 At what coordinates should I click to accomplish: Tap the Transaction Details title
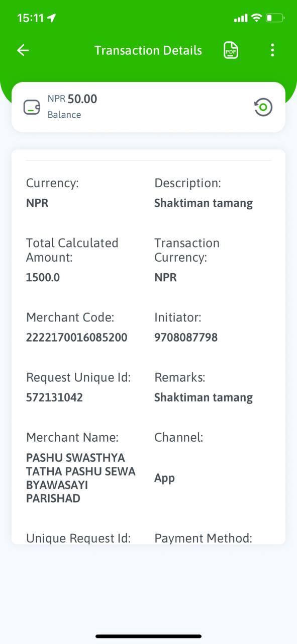coord(148,50)
